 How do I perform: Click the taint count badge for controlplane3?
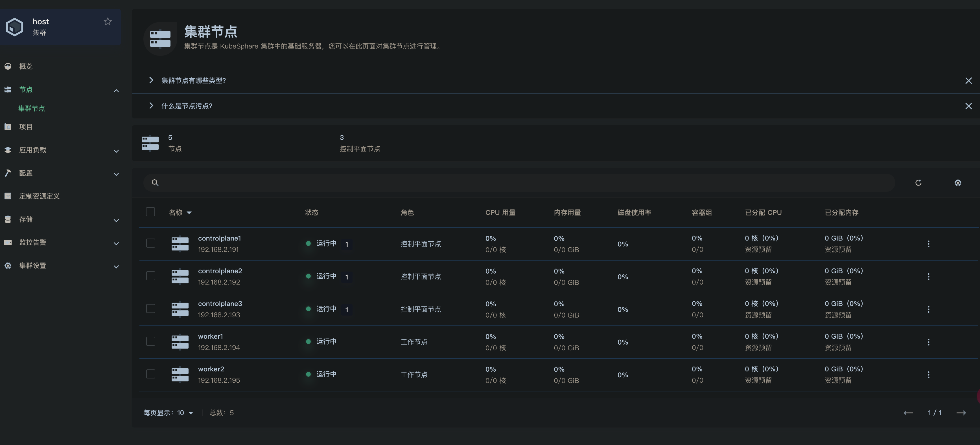(347, 310)
